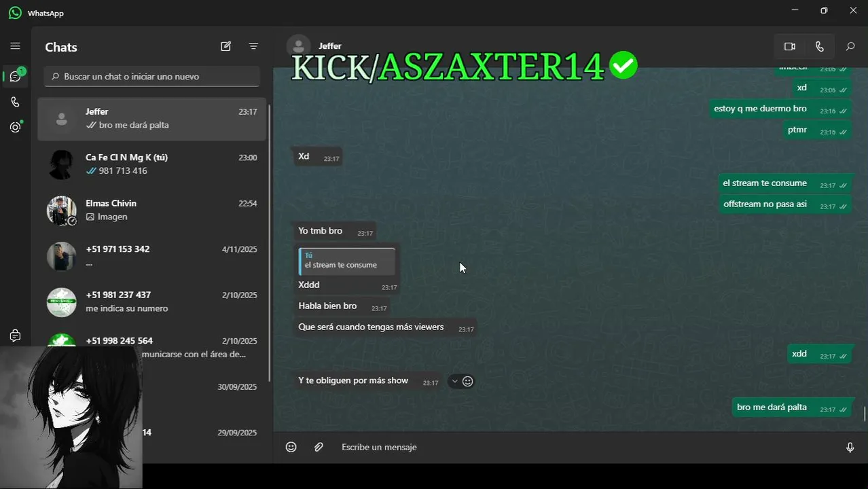
Task: Open the +51 981 237 437 chat
Action: pyautogui.click(x=152, y=302)
